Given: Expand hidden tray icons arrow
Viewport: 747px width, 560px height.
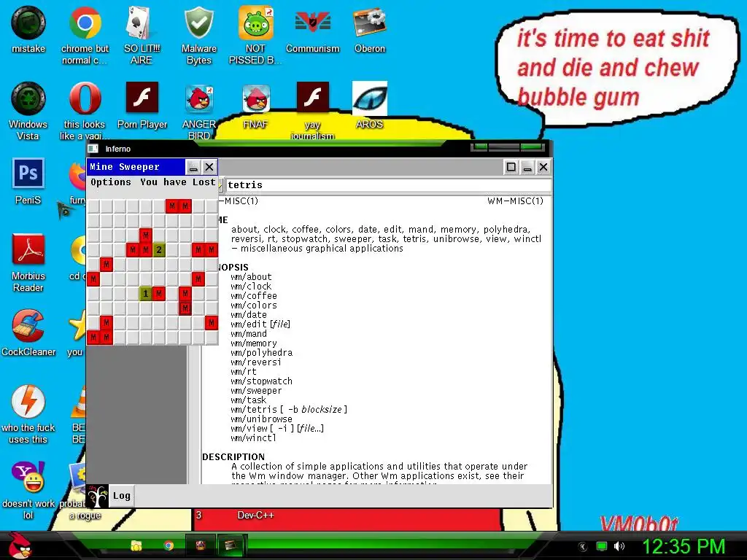Looking at the screenshot, I should click(x=583, y=546).
